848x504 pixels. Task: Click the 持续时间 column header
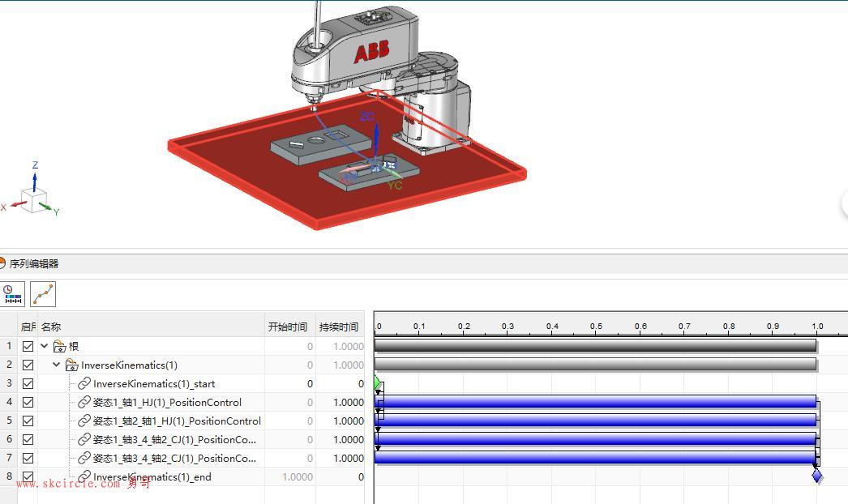(x=338, y=327)
